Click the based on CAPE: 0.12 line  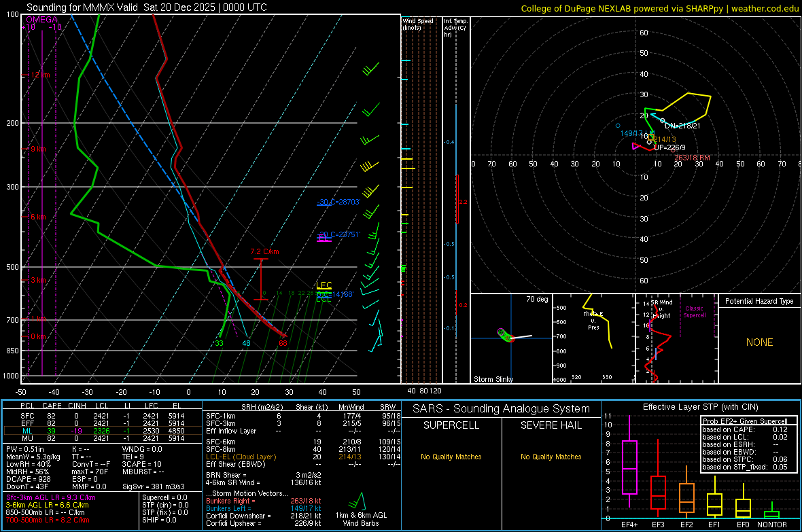tap(745, 429)
